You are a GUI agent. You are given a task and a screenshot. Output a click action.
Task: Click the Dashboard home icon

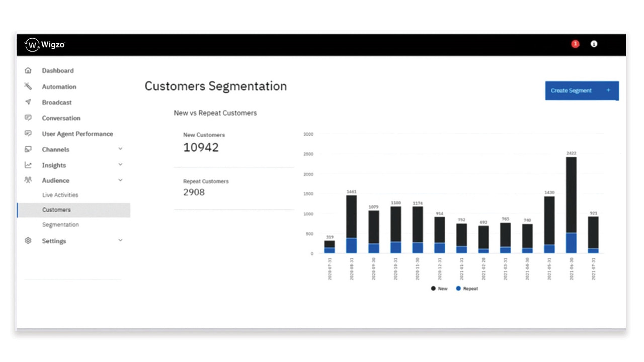tap(28, 70)
